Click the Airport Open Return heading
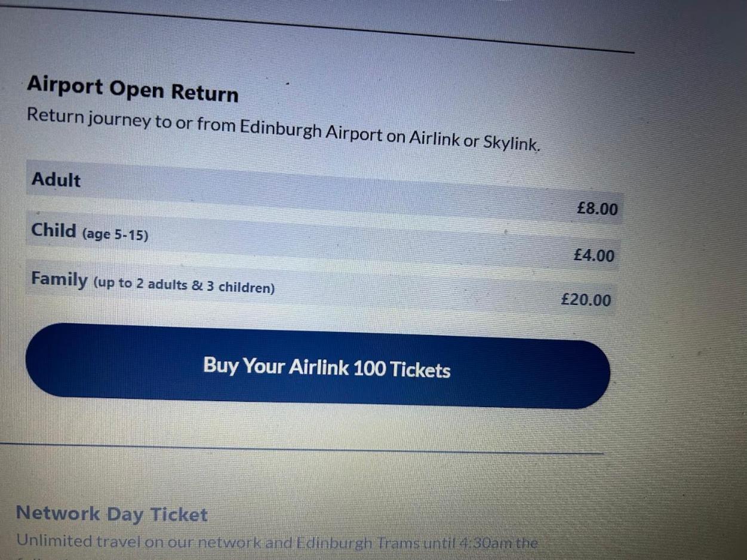The height and width of the screenshot is (560, 747). (133, 89)
